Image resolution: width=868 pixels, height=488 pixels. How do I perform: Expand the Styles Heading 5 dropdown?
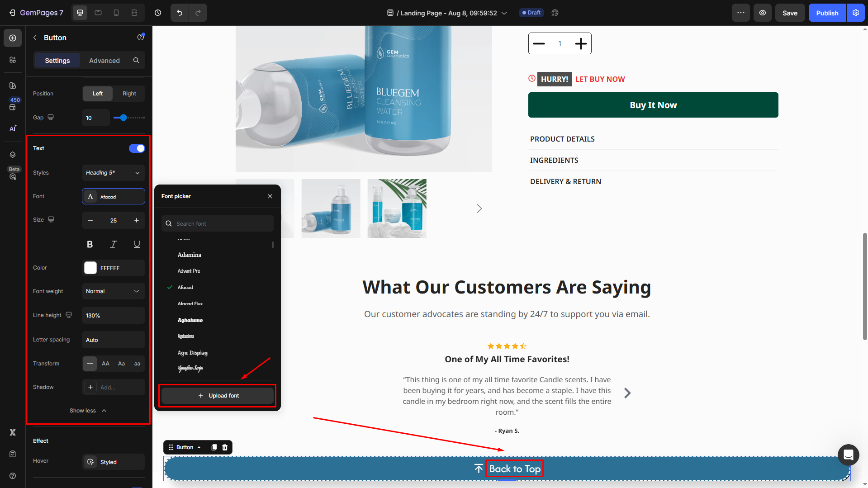[x=113, y=173]
